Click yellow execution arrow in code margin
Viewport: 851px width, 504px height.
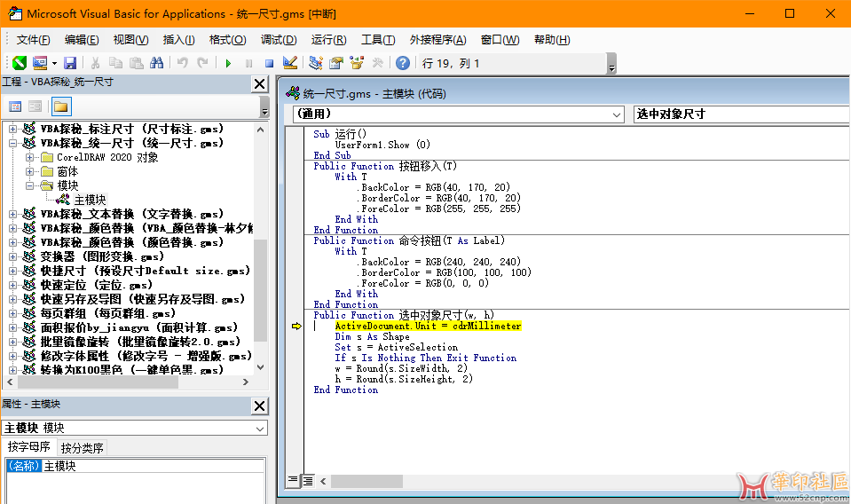296,326
